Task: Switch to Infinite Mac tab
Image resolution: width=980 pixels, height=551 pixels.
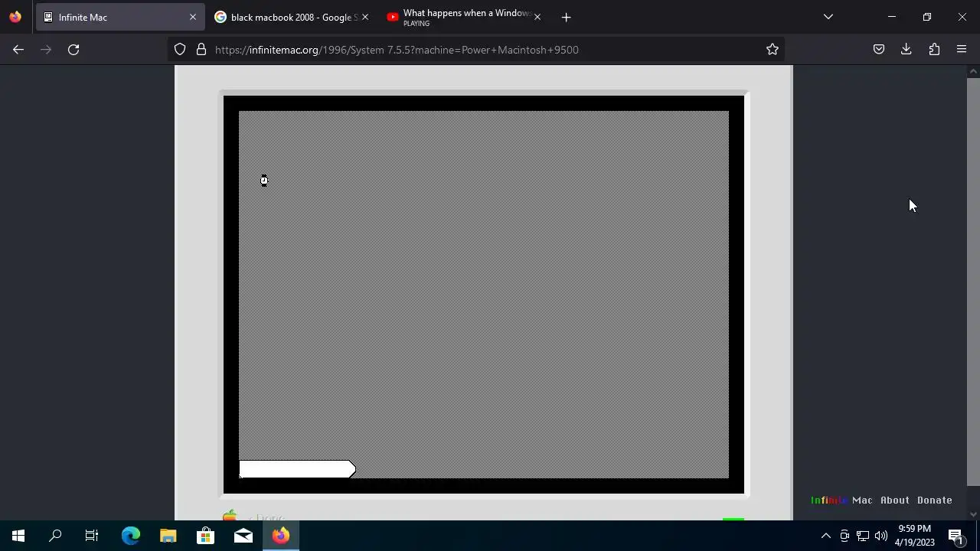Action: click(x=120, y=17)
